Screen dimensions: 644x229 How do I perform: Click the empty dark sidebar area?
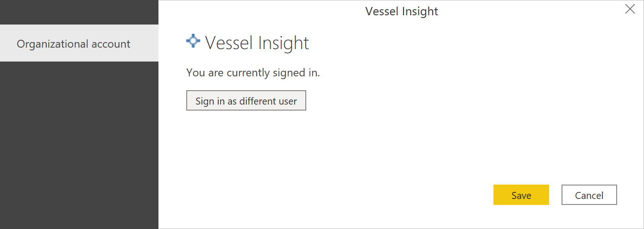79,143
